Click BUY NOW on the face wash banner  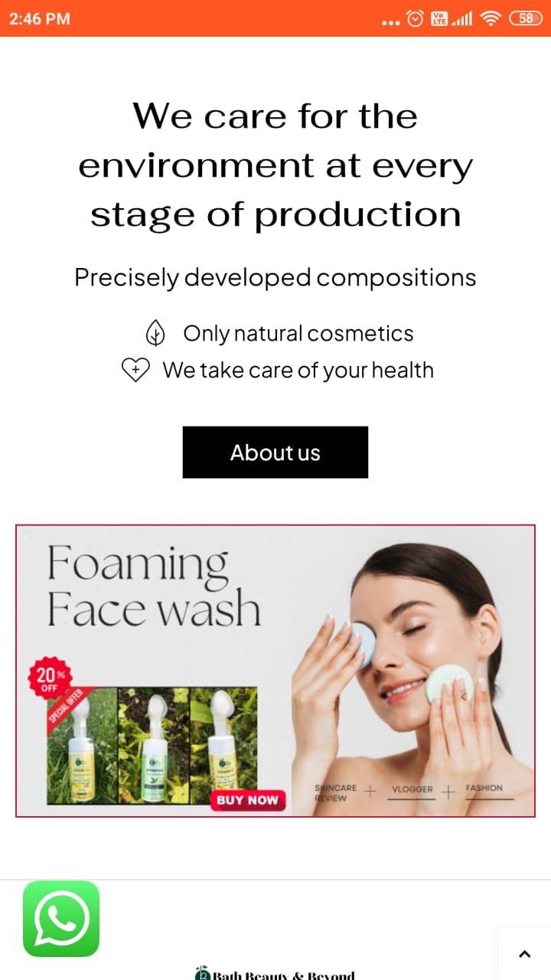[x=247, y=800]
